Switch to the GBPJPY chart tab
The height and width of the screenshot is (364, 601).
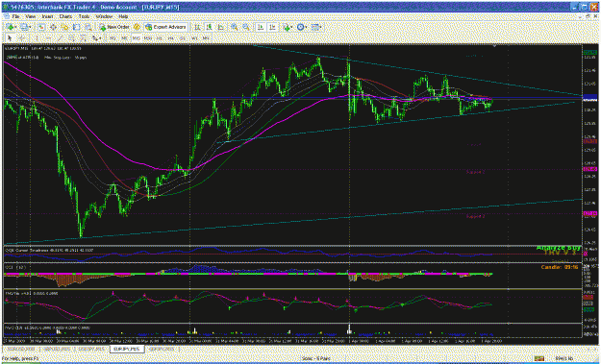pyautogui.click(x=162, y=349)
